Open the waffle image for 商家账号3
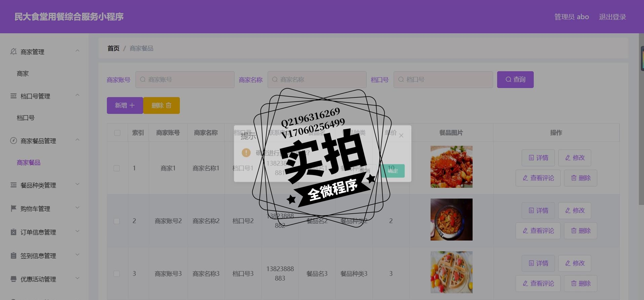Screen dimensions: 644x300 (x=451, y=272)
